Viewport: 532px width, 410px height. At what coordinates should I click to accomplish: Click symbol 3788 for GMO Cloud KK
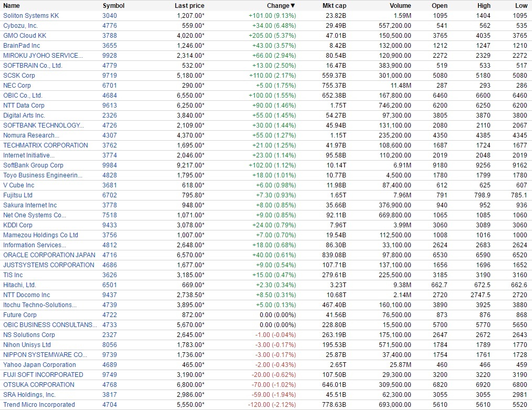109,36
